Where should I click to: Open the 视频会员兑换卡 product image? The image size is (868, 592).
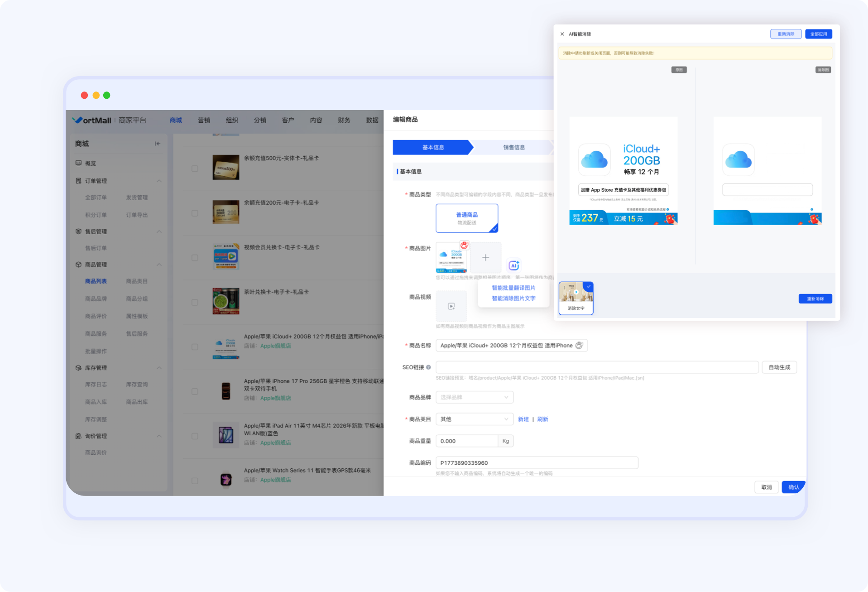[x=226, y=256]
